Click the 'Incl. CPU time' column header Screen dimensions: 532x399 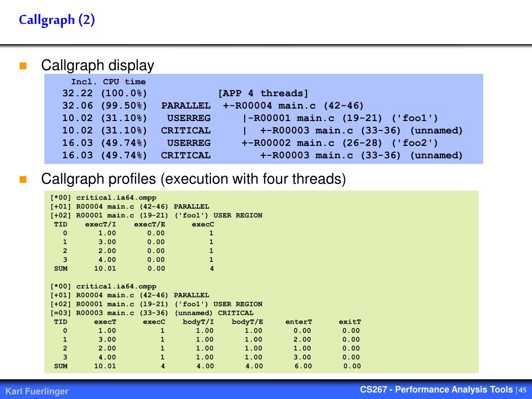[x=108, y=82]
